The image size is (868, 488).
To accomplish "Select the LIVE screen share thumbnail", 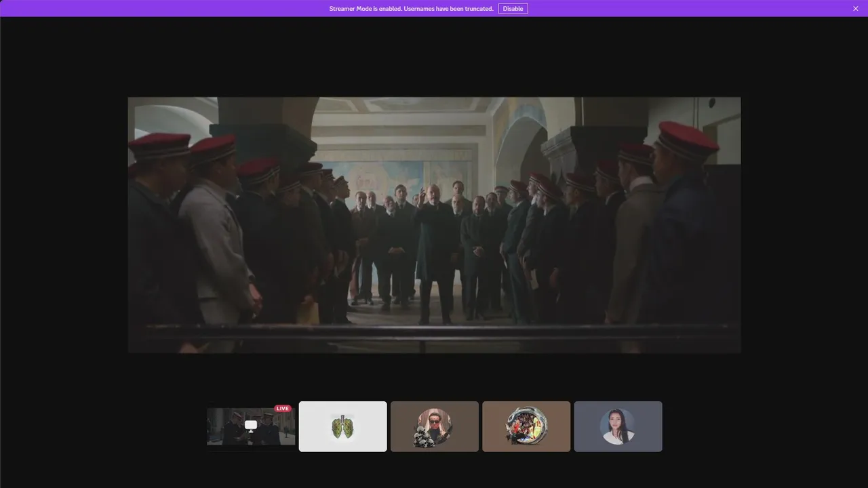I will click(251, 426).
